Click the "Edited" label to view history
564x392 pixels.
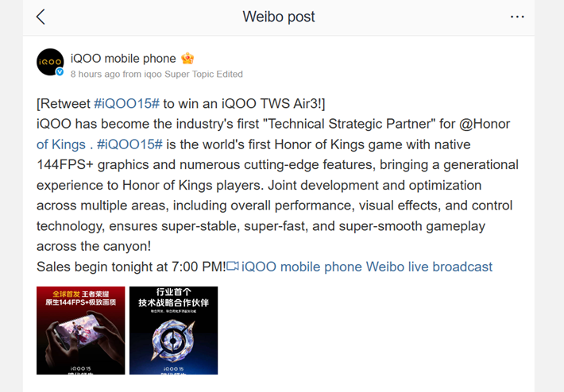coord(226,74)
